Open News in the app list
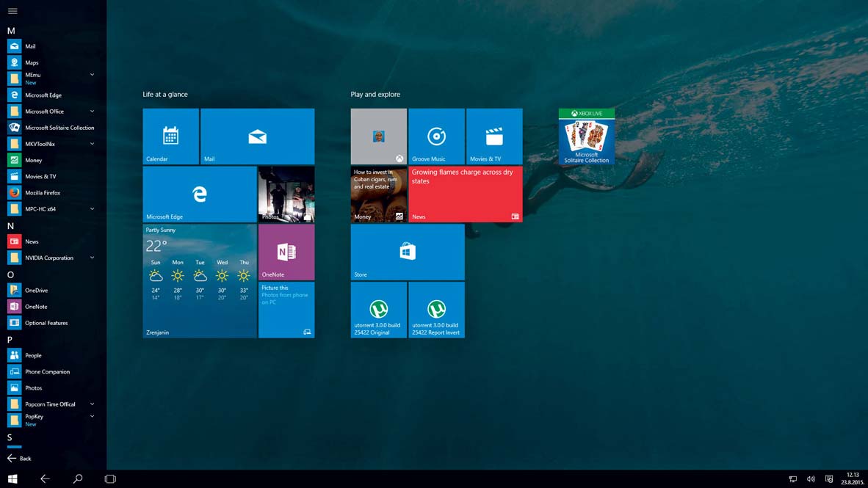 51,241
